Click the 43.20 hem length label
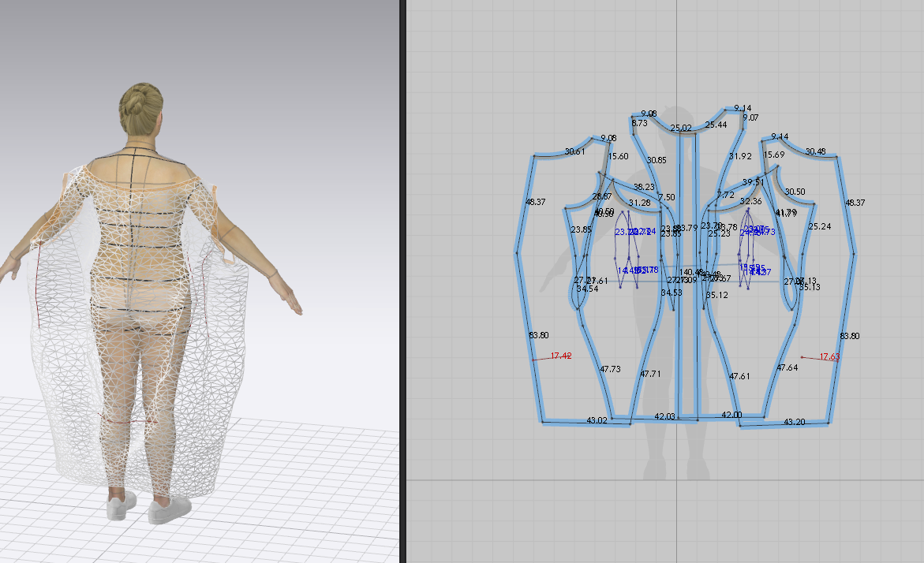Image resolution: width=924 pixels, height=563 pixels. tap(795, 422)
